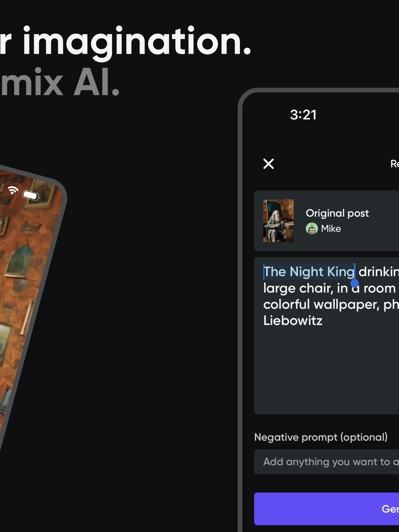Focus the main prompt text area
399x532 pixels.
click(x=326, y=336)
